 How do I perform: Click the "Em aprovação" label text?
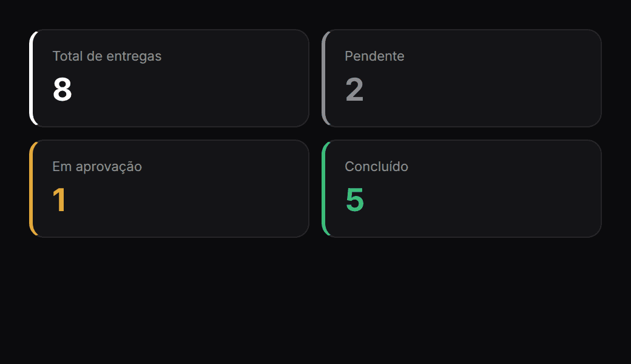[97, 166]
